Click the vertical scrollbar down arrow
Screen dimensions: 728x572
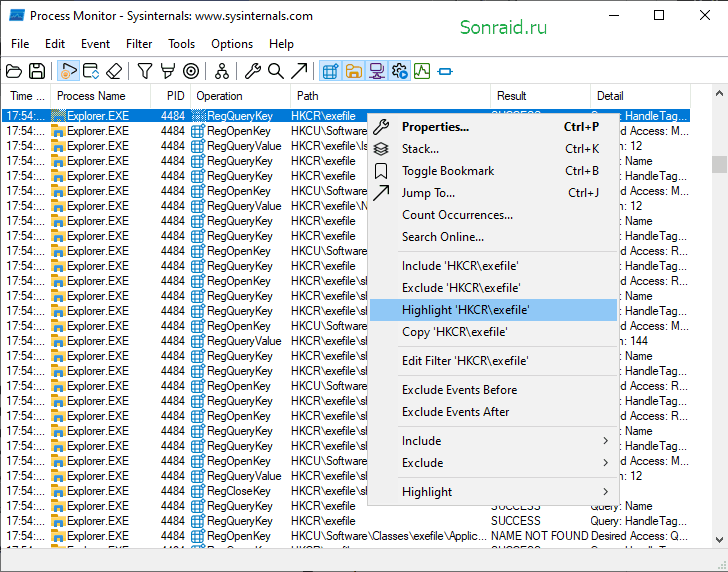[x=719, y=540]
